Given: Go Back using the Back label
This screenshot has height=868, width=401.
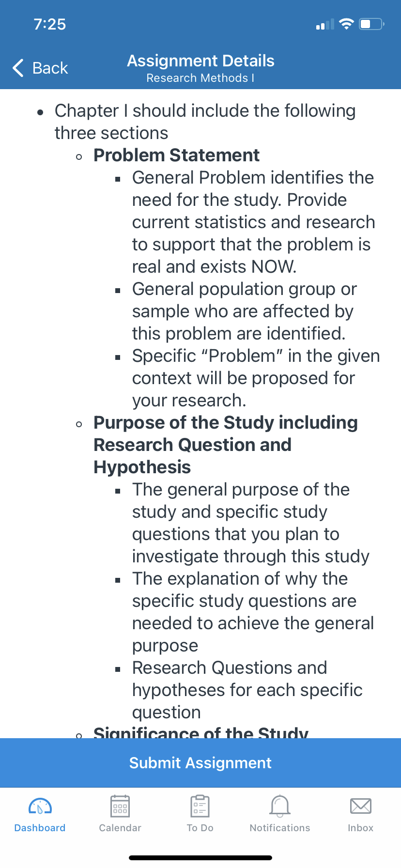Looking at the screenshot, I should [50, 68].
